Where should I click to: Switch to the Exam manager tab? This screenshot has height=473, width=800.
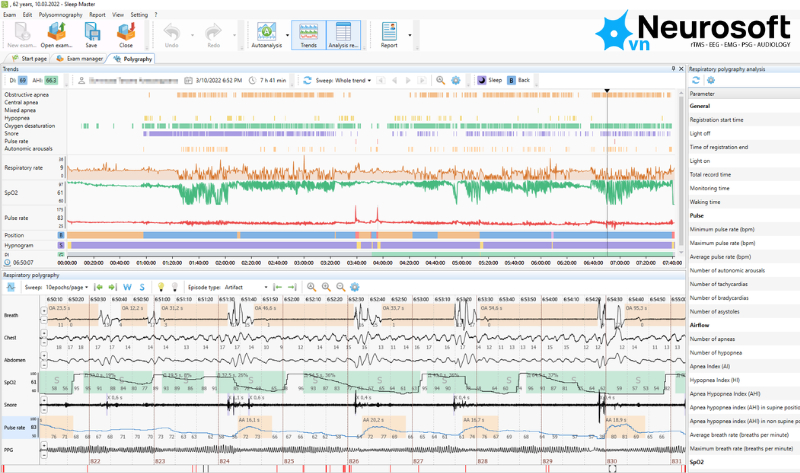(80, 59)
